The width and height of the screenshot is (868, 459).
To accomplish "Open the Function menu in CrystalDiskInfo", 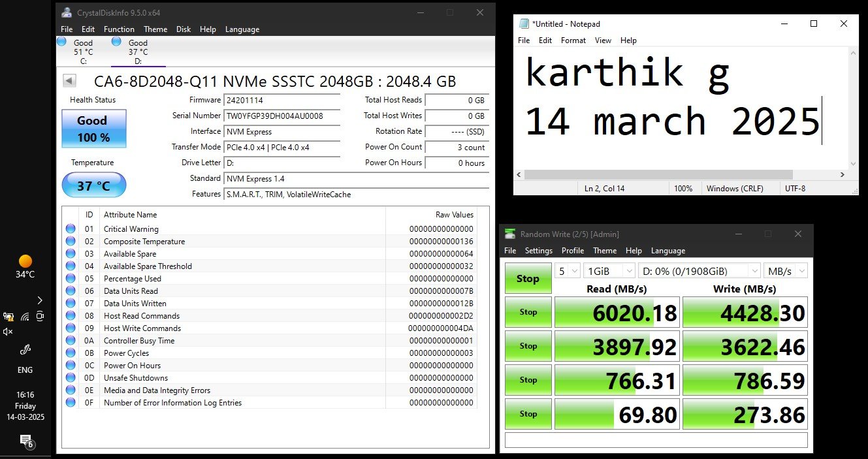I will coord(119,29).
